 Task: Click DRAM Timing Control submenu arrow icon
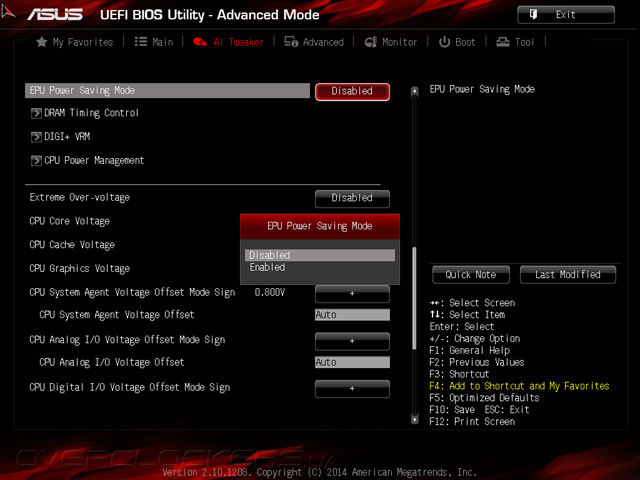point(36,113)
